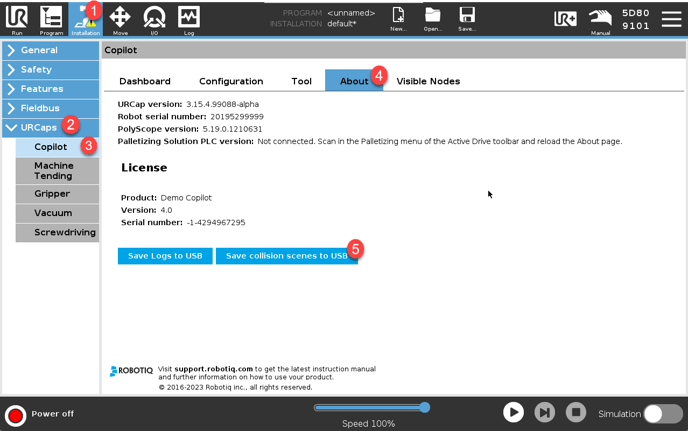Toggle the Simulation switch

coord(663,414)
